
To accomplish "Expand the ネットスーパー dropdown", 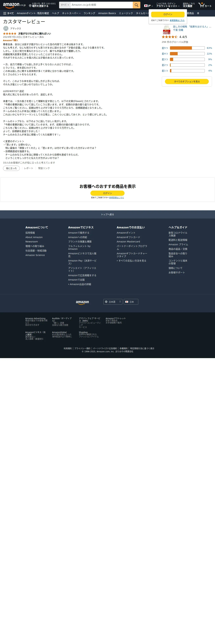I will (71, 13).
